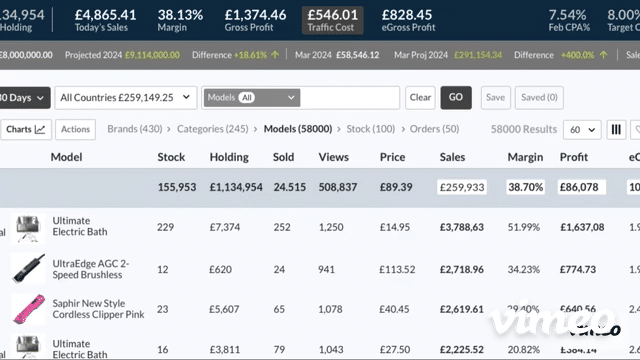640x360 pixels.
Task: Click the total sales £259,933 cell
Action: click(462, 187)
